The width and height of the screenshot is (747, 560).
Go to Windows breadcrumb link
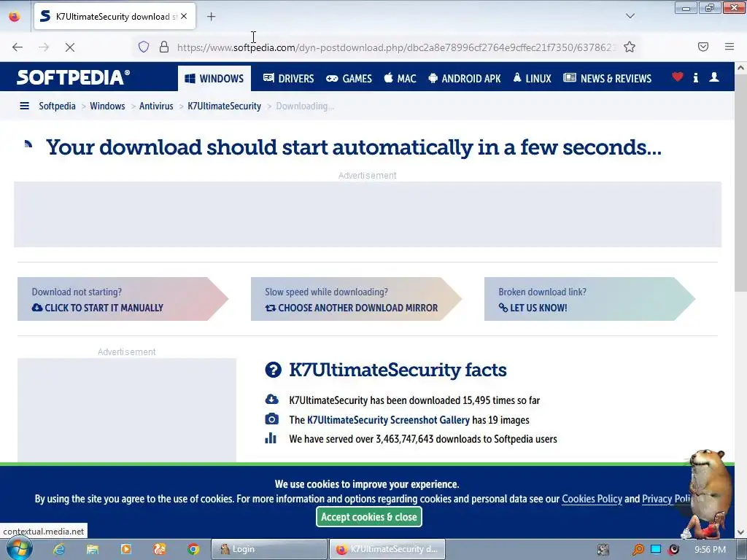(107, 106)
